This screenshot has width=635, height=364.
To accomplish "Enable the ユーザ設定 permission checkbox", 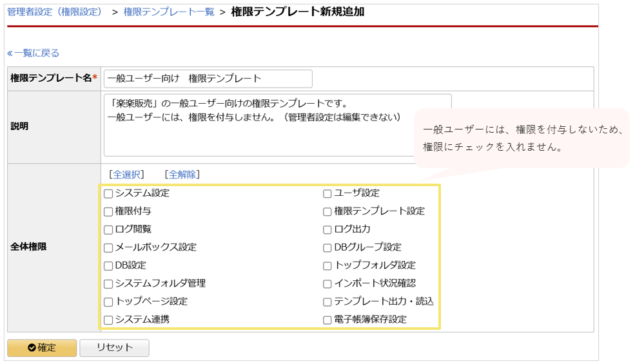I will pos(327,193).
